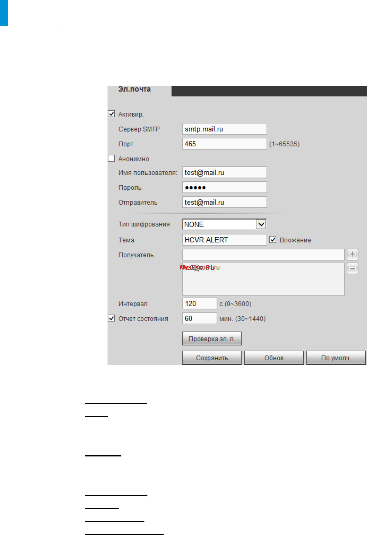Enable the Анонимно checkbox
This screenshot has width=392, height=535.
click(111, 158)
